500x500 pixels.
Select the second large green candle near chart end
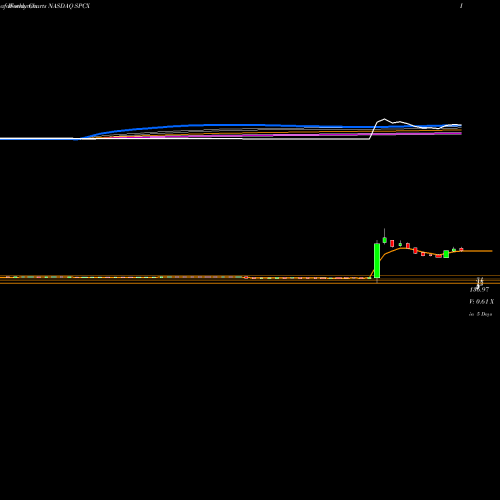point(446,254)
